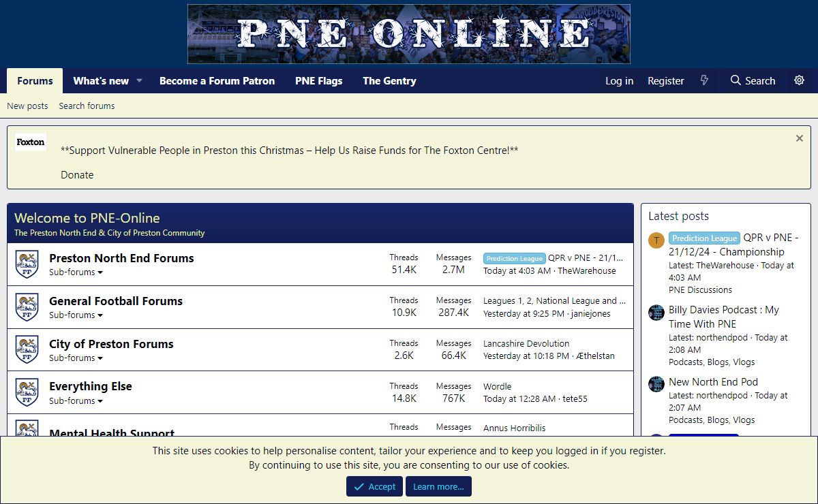Open New posts sub-navigation link
The height and width of the screenshot is (504, 818).
click(27, 106)
